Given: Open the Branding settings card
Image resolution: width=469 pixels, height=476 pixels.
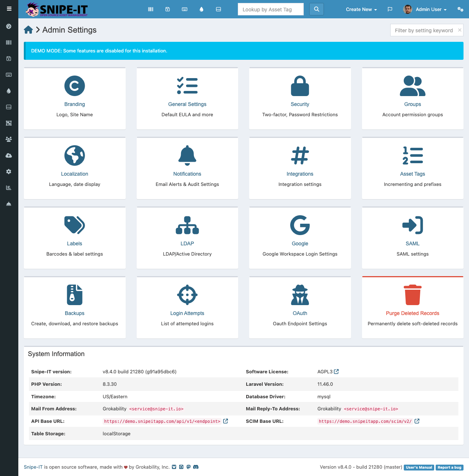Looking at the screenshot, I should coord(75,98).
